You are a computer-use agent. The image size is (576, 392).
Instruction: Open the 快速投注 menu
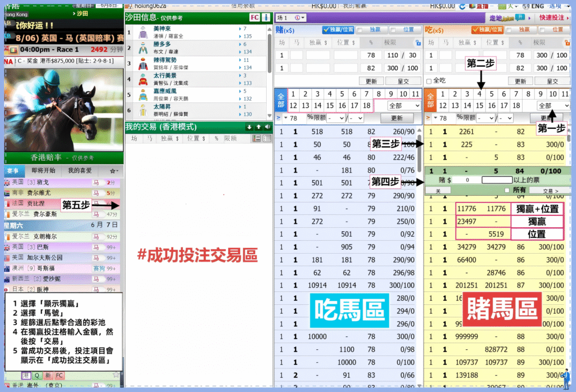click(554, 17)
